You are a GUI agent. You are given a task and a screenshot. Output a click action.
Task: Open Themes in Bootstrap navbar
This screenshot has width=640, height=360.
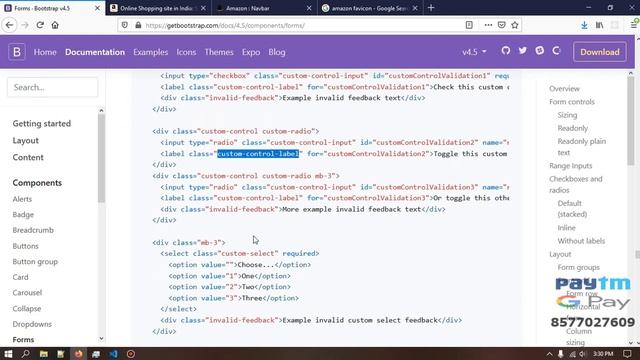tap(219, 52)
